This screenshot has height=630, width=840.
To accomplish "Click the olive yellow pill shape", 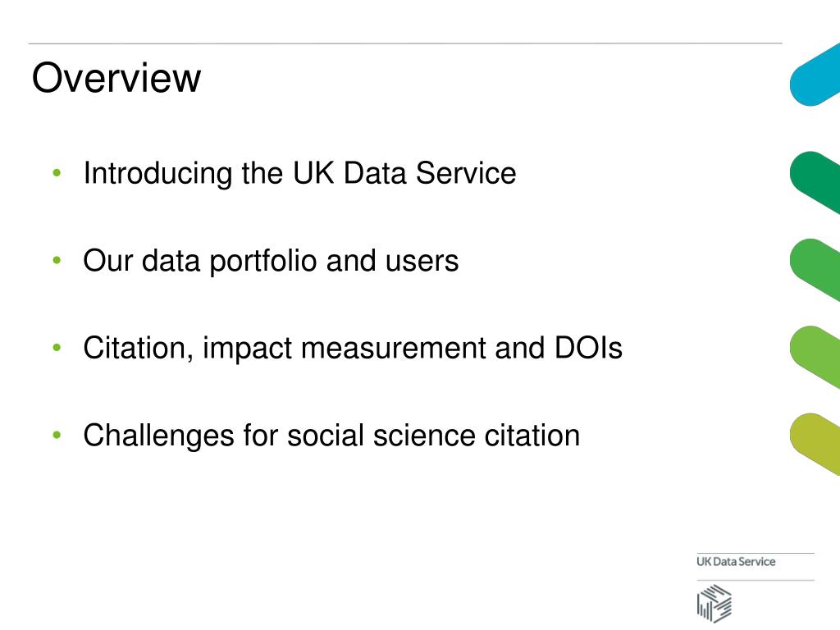I will [x=815, y=445].
